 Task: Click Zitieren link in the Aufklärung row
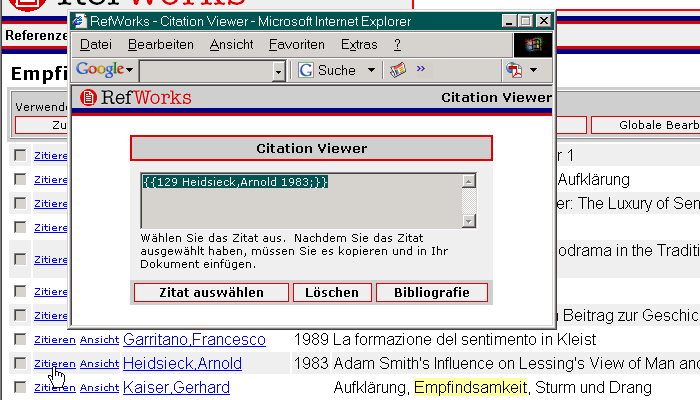(x=50, y=180)
